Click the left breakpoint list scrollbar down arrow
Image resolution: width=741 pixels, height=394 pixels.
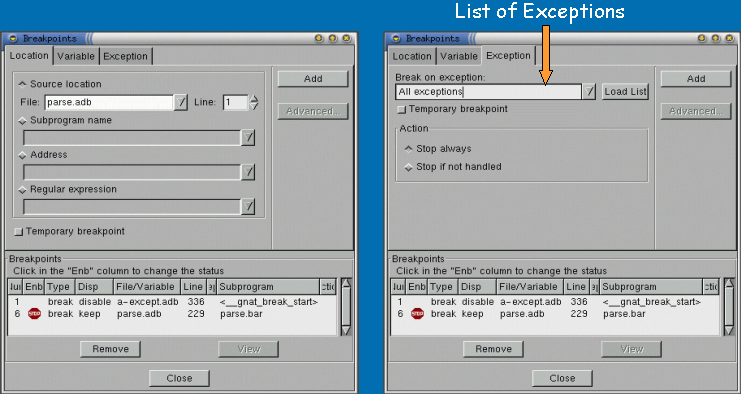346,330
